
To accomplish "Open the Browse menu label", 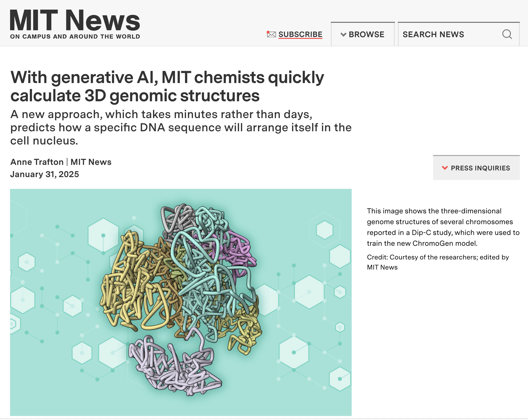I will (x=366, y=35).
